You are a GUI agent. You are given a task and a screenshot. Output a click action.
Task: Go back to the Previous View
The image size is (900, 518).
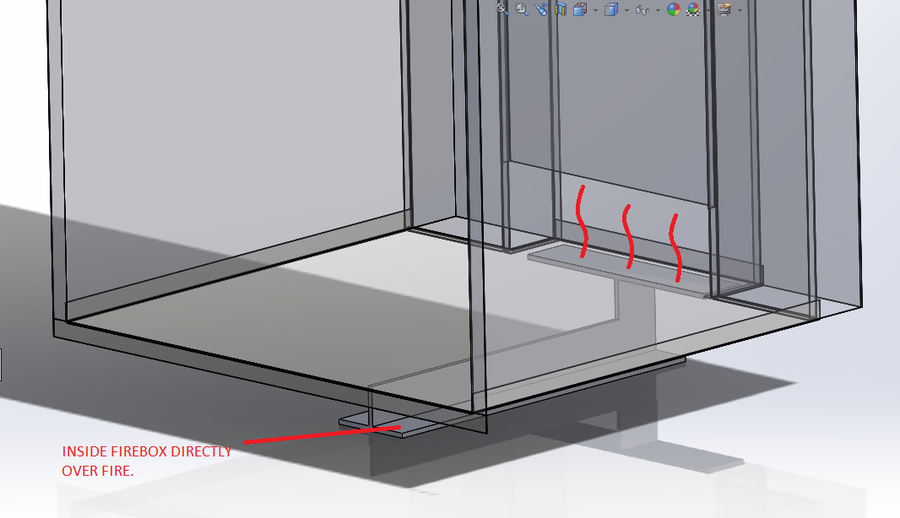tap(541, 9)
